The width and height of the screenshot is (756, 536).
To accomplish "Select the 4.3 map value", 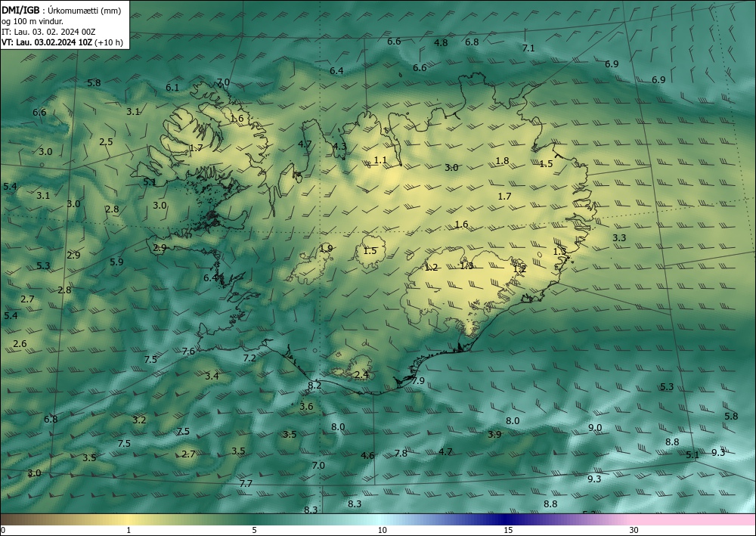I will click(x=339, y=146).
